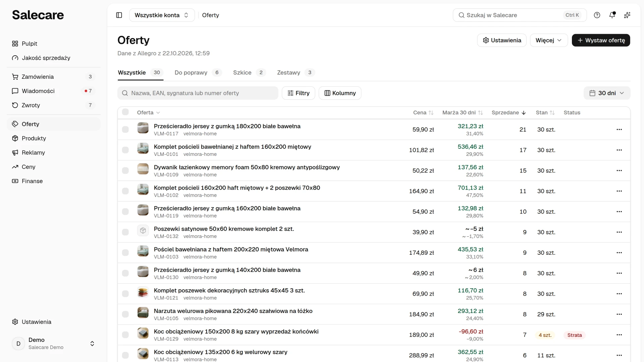644x362 pixels.
Task: Open Produkty in the sidebar
Action: point(54,138)
